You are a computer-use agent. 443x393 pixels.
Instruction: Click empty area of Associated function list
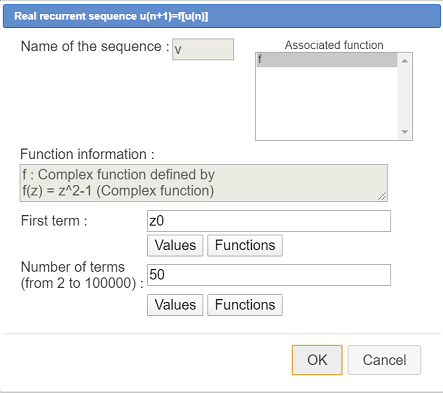[327, 103]
